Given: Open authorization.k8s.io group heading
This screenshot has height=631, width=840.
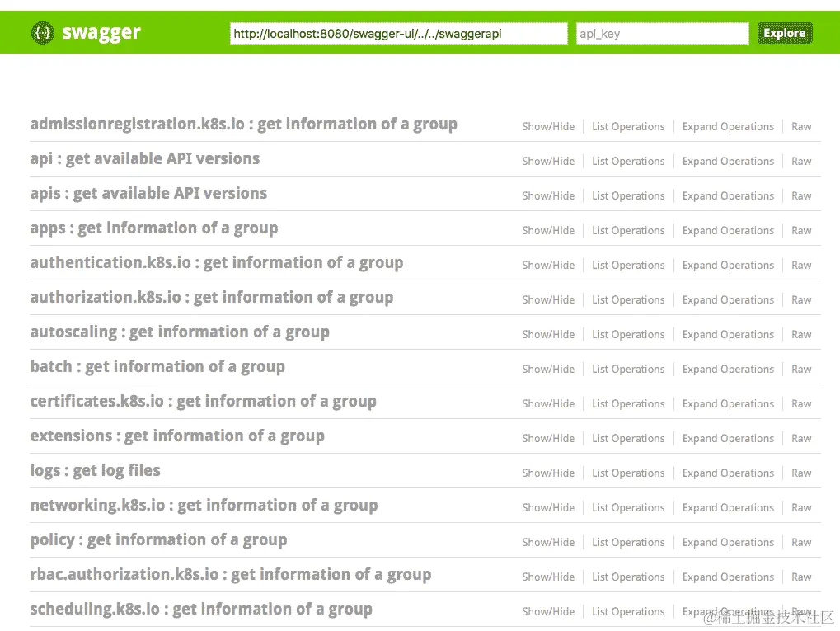Looking at the screenshot, I should click(x=212, y=298).
